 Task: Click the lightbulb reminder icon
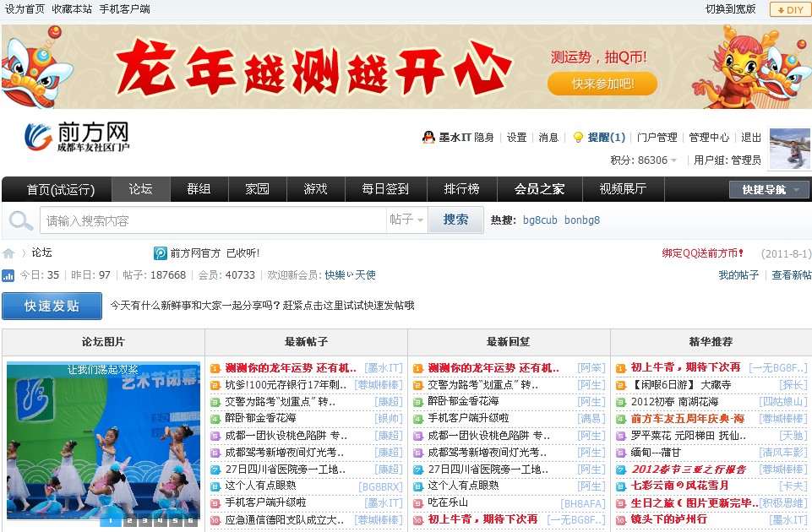point(578,137)
